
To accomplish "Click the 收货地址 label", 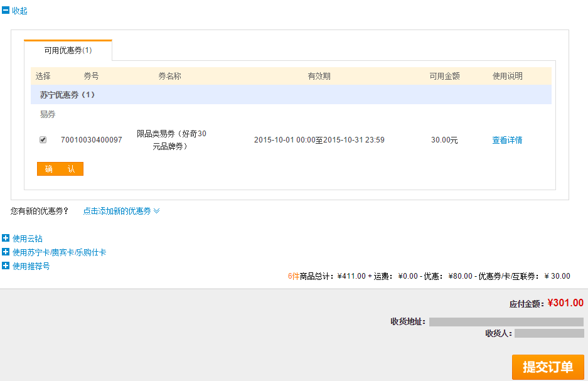I will tap(408, 322).
